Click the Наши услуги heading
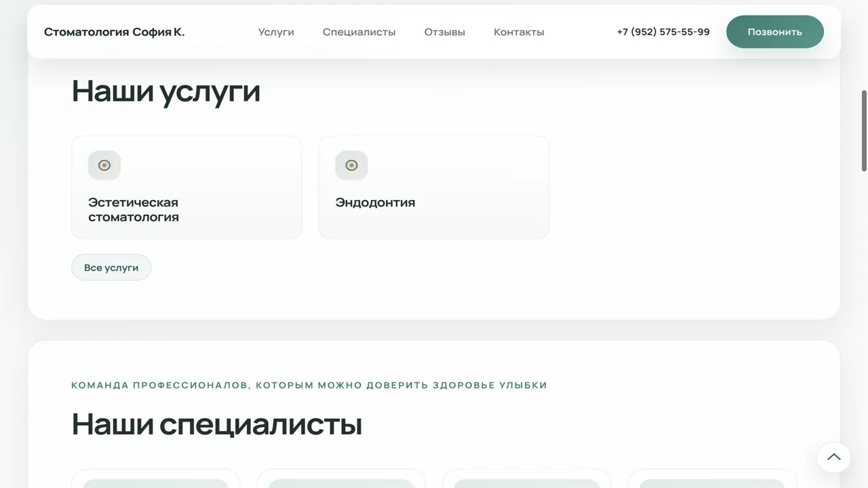This screenshot has width=868, height=488. [x=166, y=91]
